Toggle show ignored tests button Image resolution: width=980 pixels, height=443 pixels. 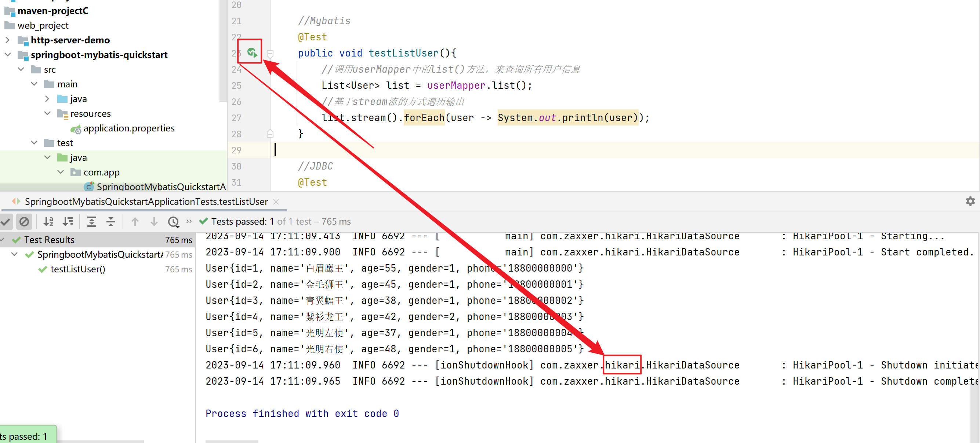coord(24,222)
